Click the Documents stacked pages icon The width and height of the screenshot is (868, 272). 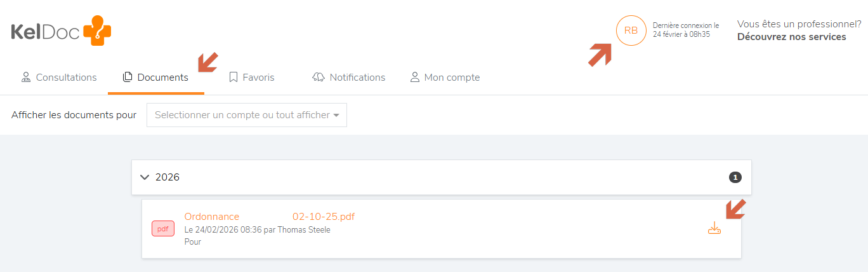pyautogui.click(x=128, y=78)
